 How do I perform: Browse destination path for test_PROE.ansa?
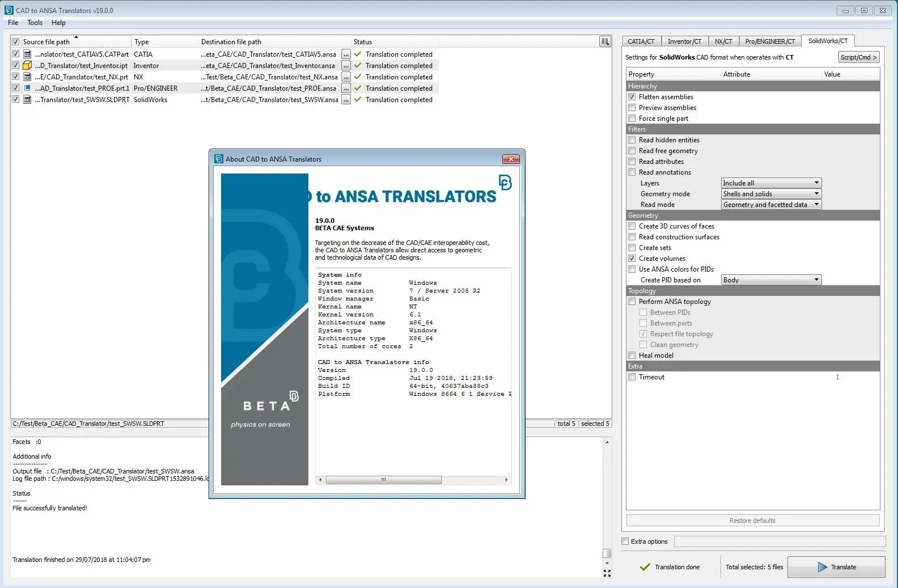(346, 88)
